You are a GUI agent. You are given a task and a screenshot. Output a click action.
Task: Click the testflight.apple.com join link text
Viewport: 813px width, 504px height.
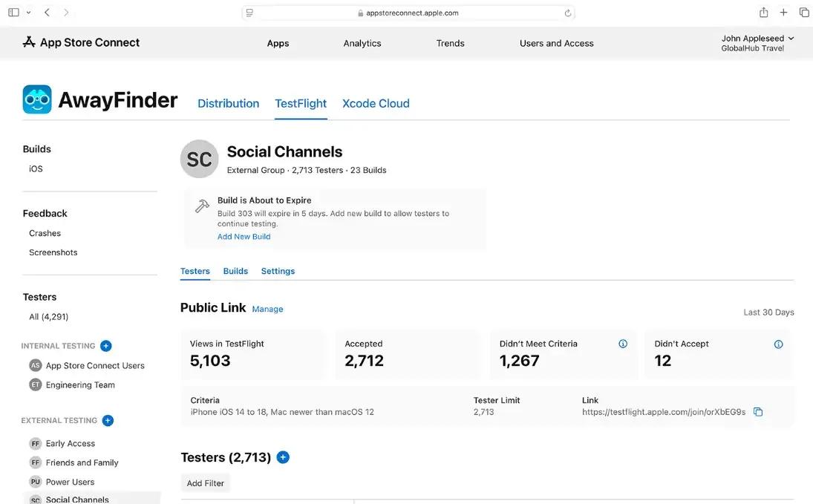click(664, 412)
